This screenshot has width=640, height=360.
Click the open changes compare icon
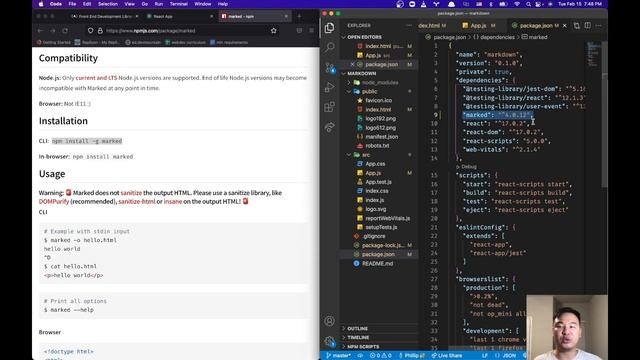(x=577, y=25)
